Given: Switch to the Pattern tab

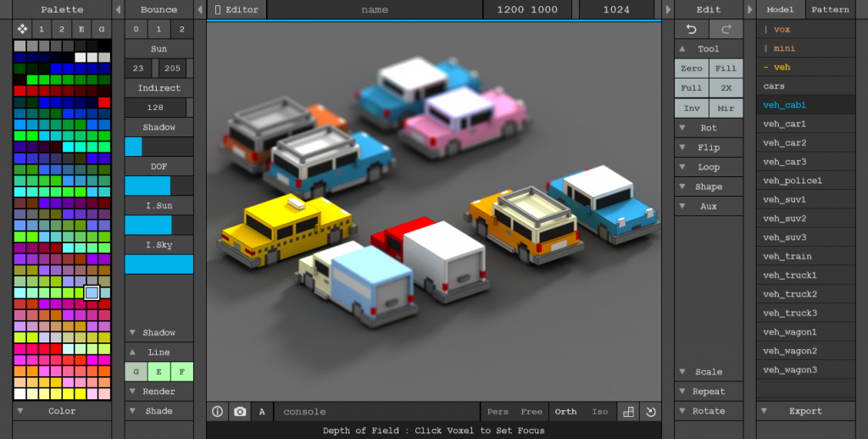Looking at the screenshot, I should click(x=830, y=10).
